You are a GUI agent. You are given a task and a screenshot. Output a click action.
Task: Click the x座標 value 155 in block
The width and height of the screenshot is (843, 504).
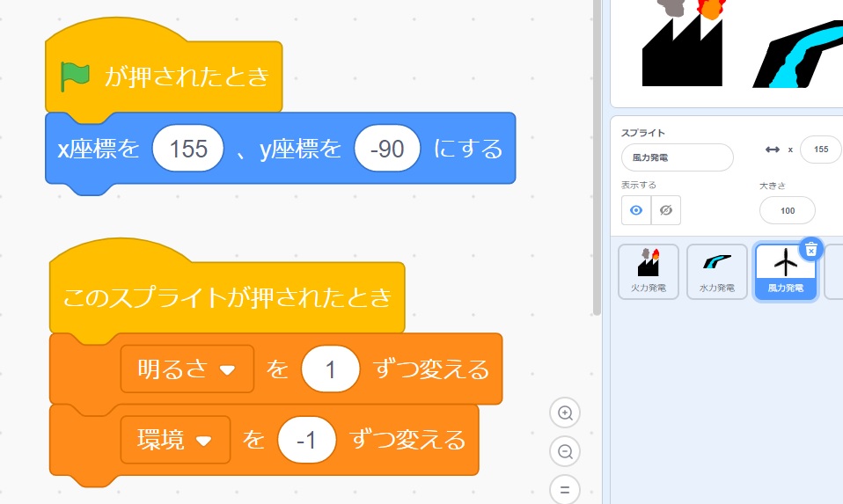(188, 149)
